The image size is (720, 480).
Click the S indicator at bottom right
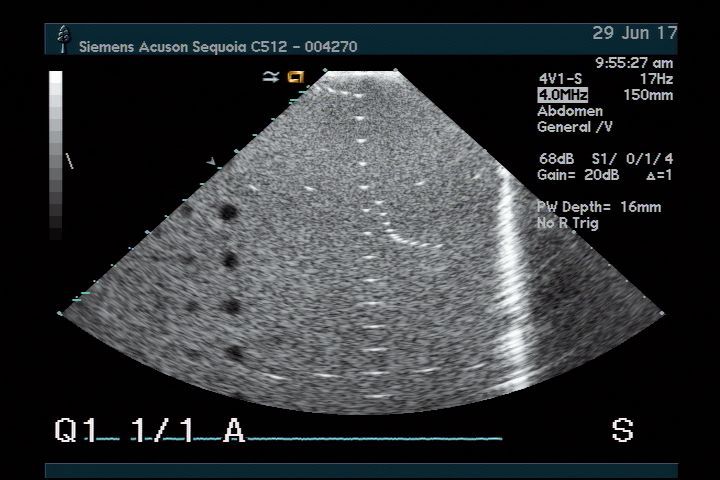622,430
